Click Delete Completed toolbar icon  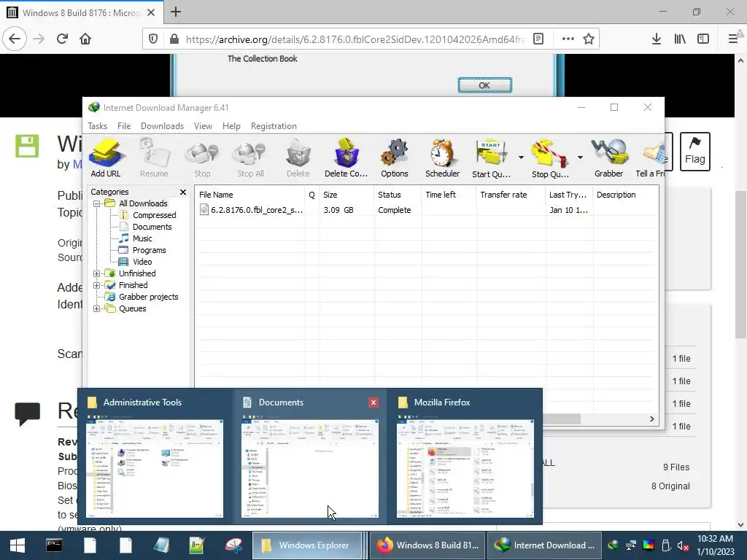(x=347, y=157)
